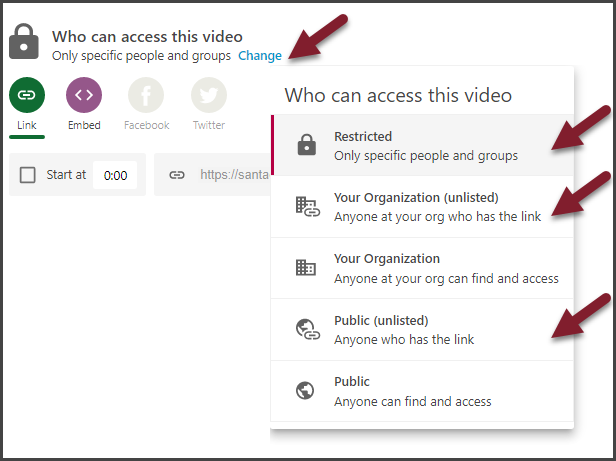Image resolution: width=616 pixels, height=461 pixels.
Task: Click the greyed Twitter share icon
Action: point(209,95)
